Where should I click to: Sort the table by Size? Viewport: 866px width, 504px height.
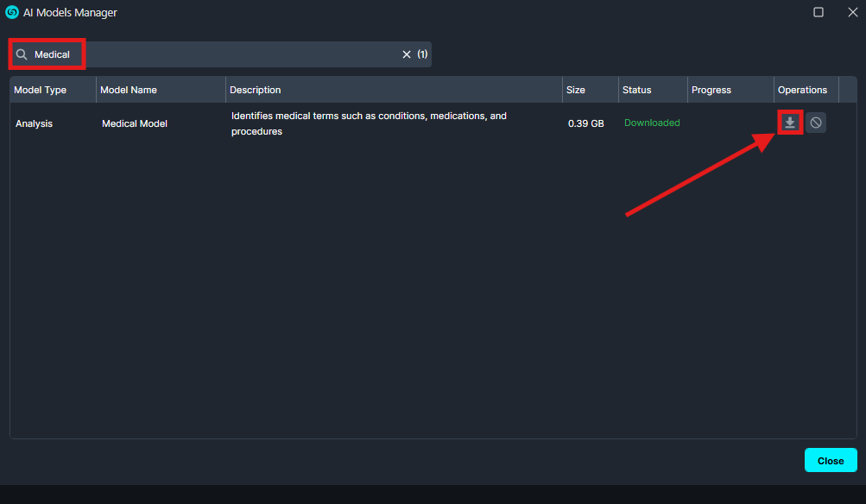click(x=575, y=90)
